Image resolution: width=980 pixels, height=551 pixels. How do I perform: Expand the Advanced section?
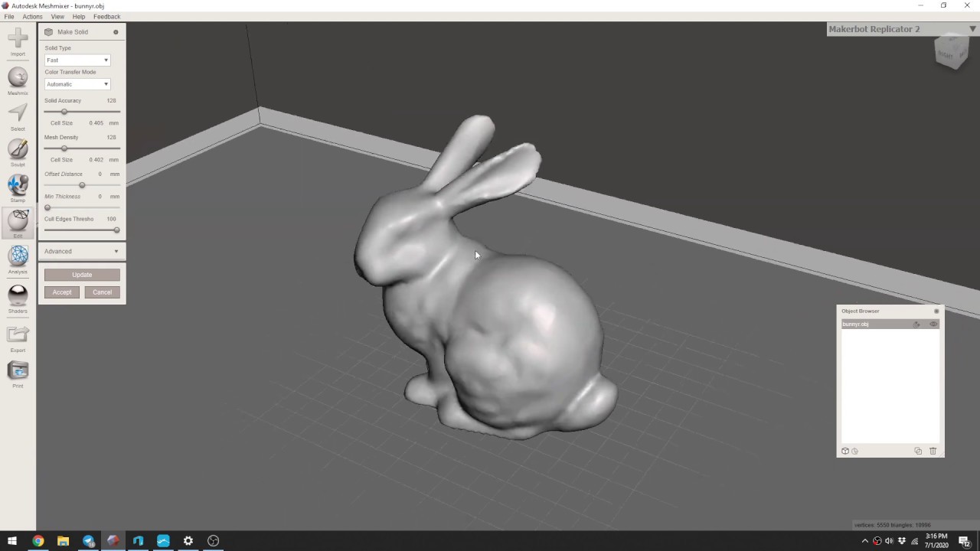click(82, 251)
